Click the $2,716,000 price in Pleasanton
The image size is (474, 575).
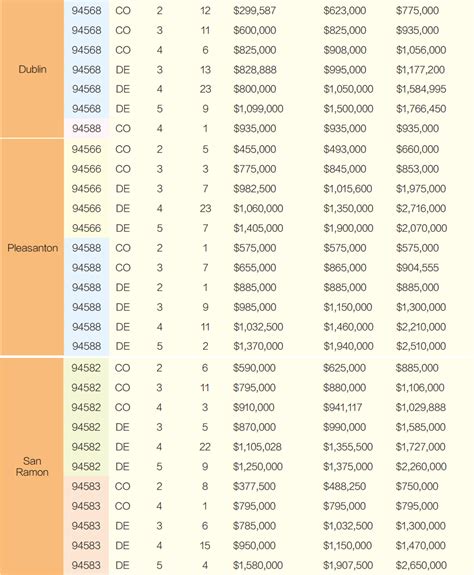[421, 209]
